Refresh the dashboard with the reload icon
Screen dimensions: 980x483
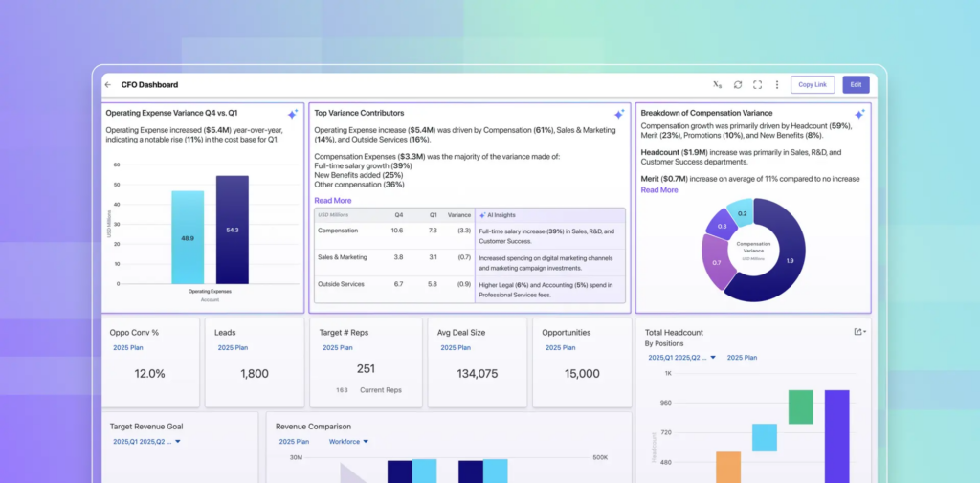coord(738,85)
